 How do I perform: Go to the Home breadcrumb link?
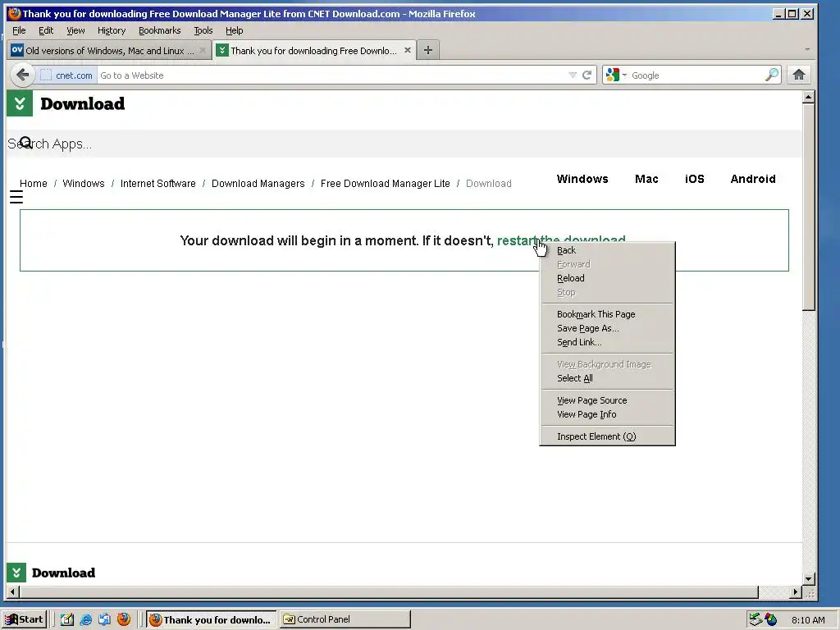[33, 183]
